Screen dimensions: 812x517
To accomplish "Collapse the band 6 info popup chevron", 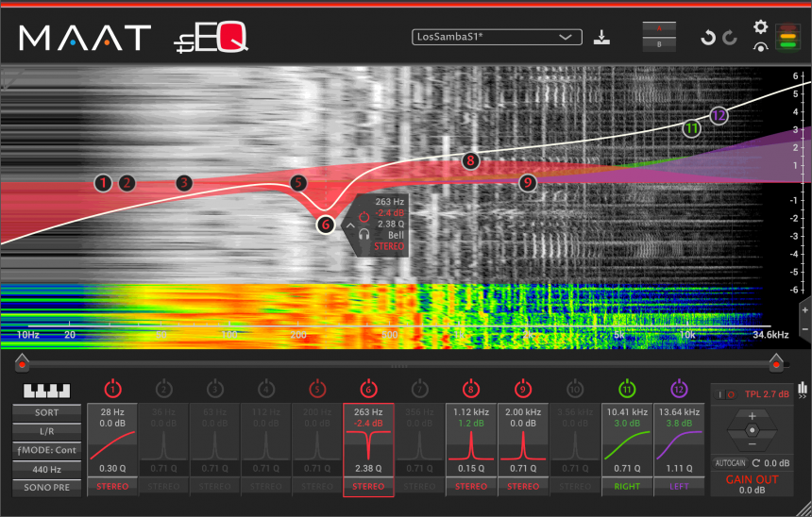I will pos(348,225).
